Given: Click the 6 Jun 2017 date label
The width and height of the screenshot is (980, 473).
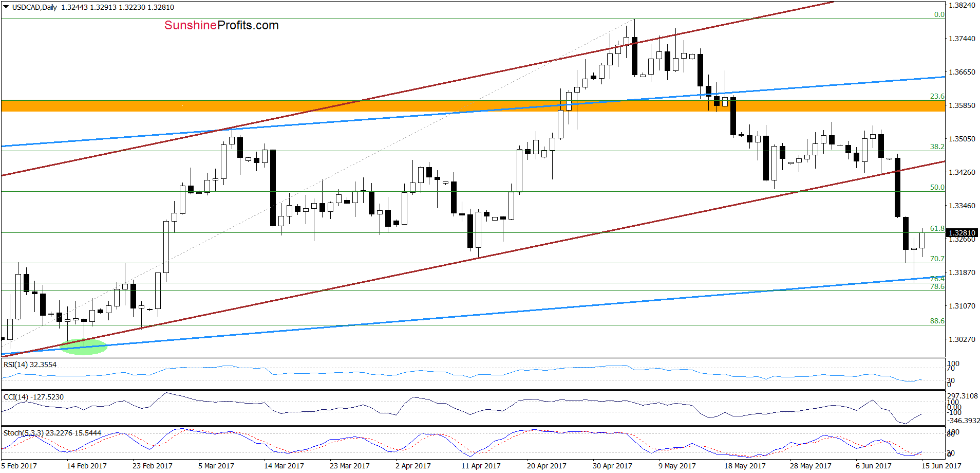Looking at the screenshot, I should (874, 466).
